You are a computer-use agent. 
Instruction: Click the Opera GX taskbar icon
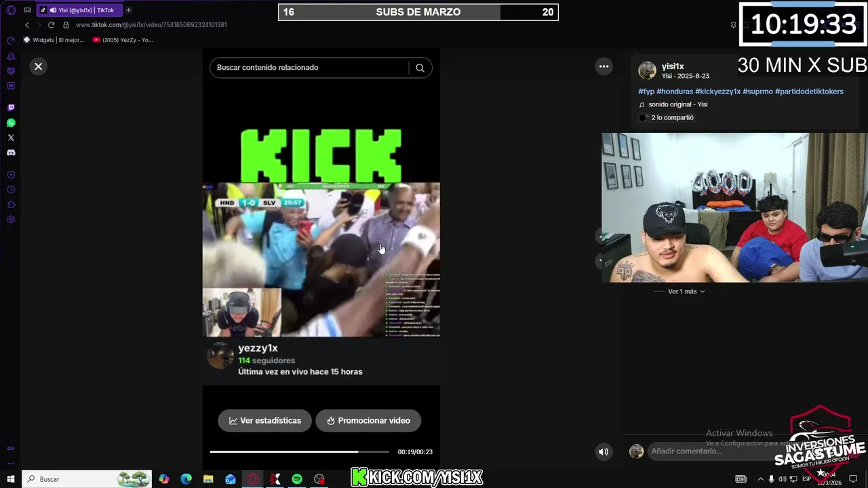click(x=253, y=479)
